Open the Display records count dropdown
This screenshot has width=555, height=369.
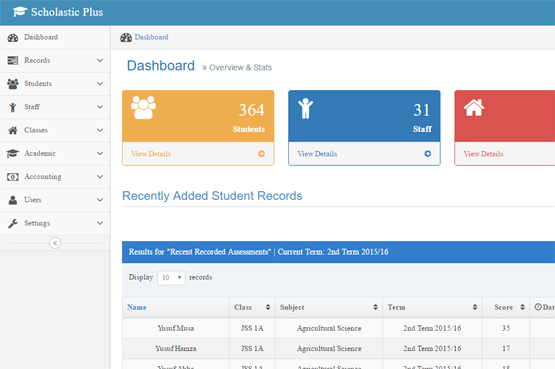pyautogui.click(x=171, y=278)
